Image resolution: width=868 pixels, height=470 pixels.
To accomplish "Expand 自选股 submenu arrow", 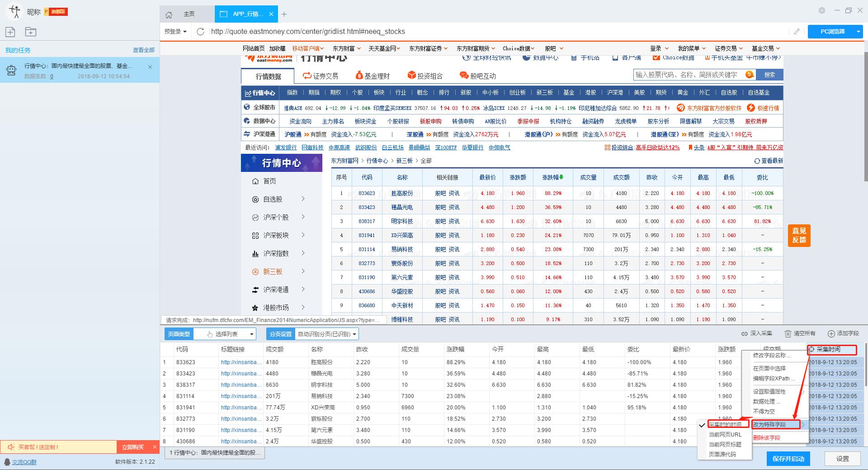I will coord(303,199).
